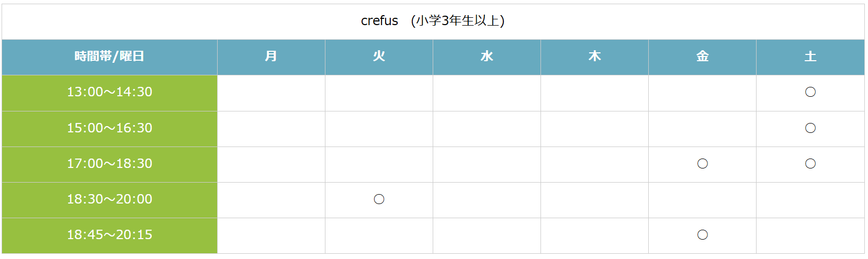This screenshot has width=868, height=259.
Task: Select the 金 (Friday) column header
Action: (702, 57)
